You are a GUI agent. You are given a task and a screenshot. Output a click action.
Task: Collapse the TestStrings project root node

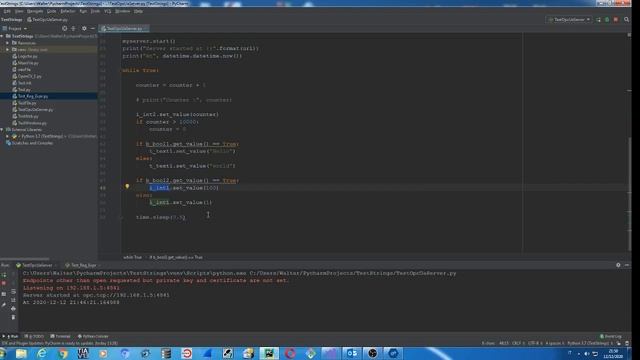coord(2,36)
